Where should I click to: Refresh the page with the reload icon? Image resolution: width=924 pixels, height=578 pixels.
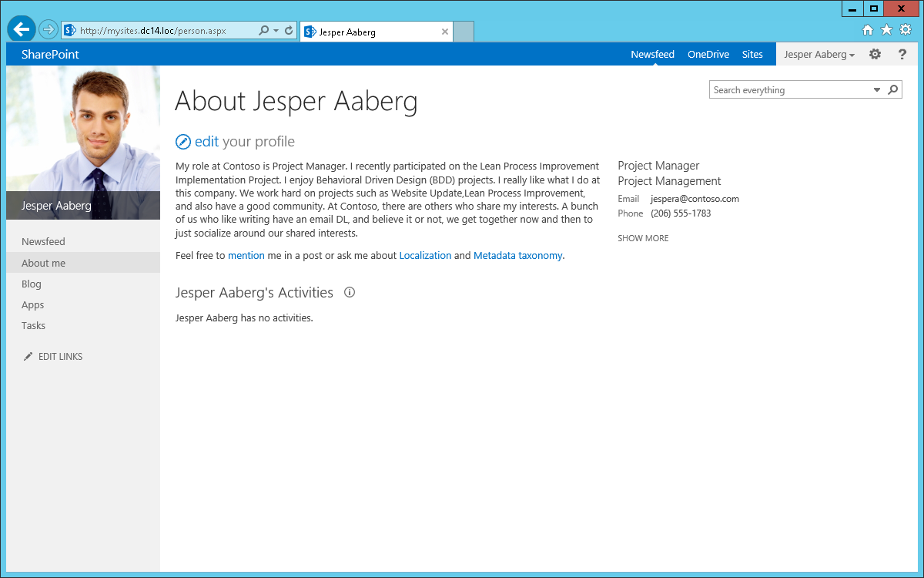click(289, 31)
